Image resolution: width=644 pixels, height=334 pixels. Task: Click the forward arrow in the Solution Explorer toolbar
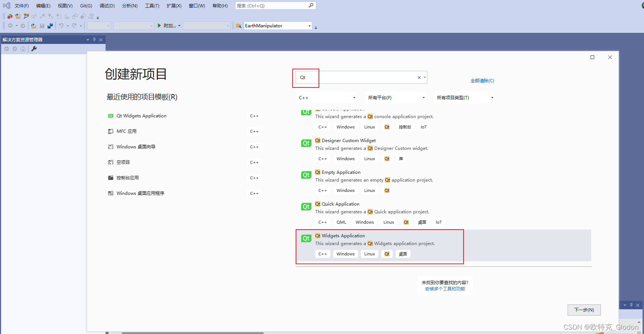pyautogui.click(x=15, y=49)
